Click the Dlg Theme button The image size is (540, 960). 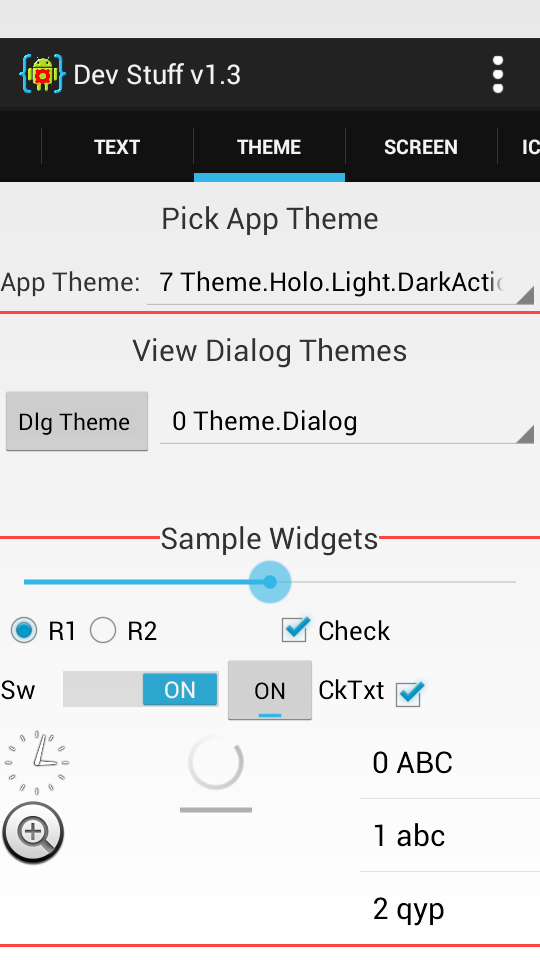(77, 421)
